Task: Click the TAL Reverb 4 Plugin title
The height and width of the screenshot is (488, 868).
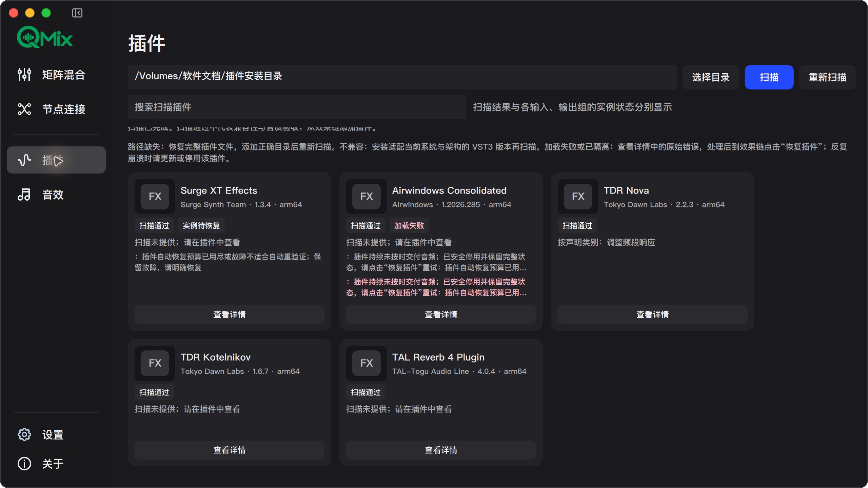Action: coord(438,357)
